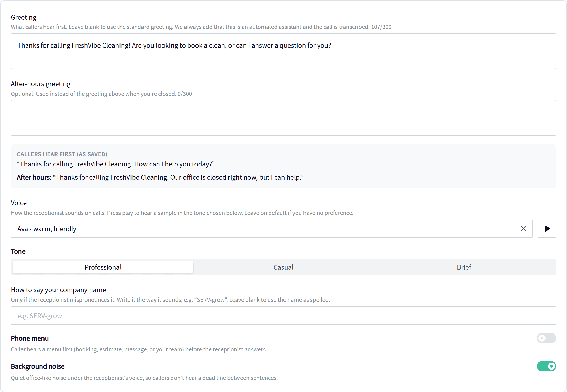The height and width of the screenshot is (392, 567).
Task: Click the 'CALLERS HEAR FIRST (AS SAVED)' heading
Action: tap(62, 154)
